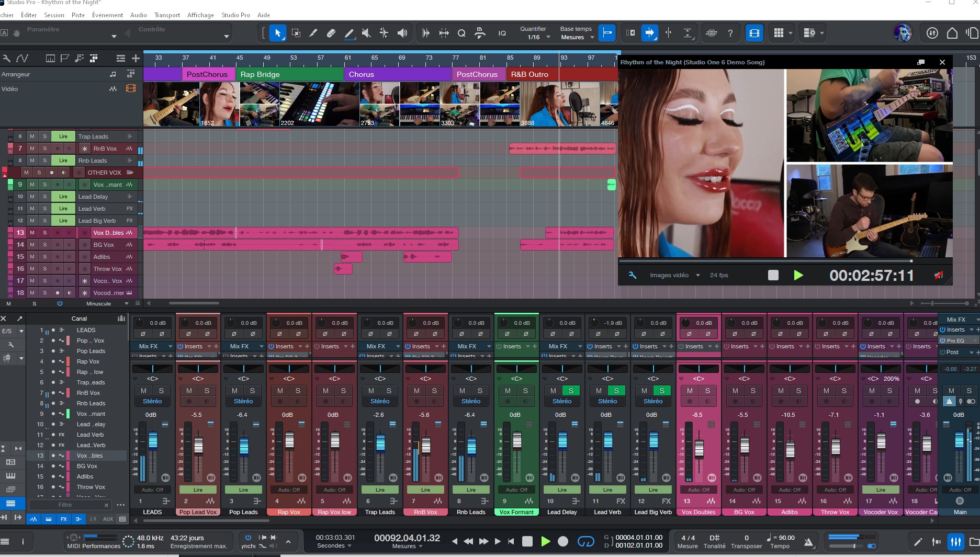Choose the Mute tool in toolbar
Screen dimensions: 980x557
tap(366, 33)
